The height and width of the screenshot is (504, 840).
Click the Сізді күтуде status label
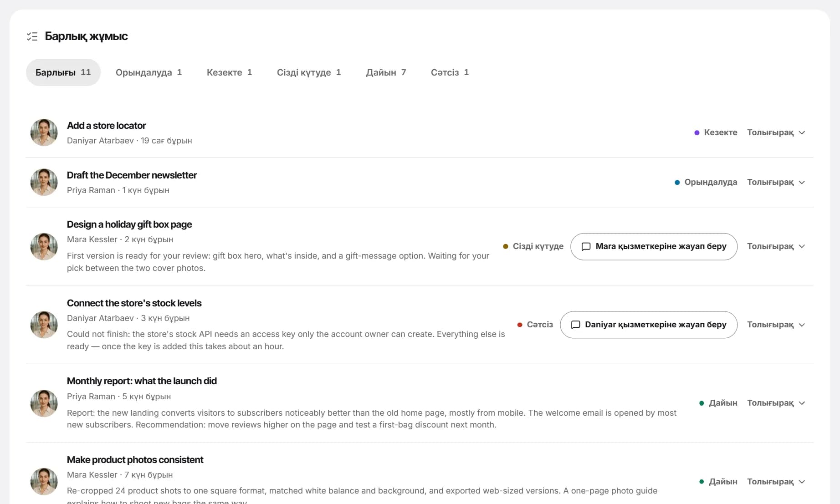533,246
